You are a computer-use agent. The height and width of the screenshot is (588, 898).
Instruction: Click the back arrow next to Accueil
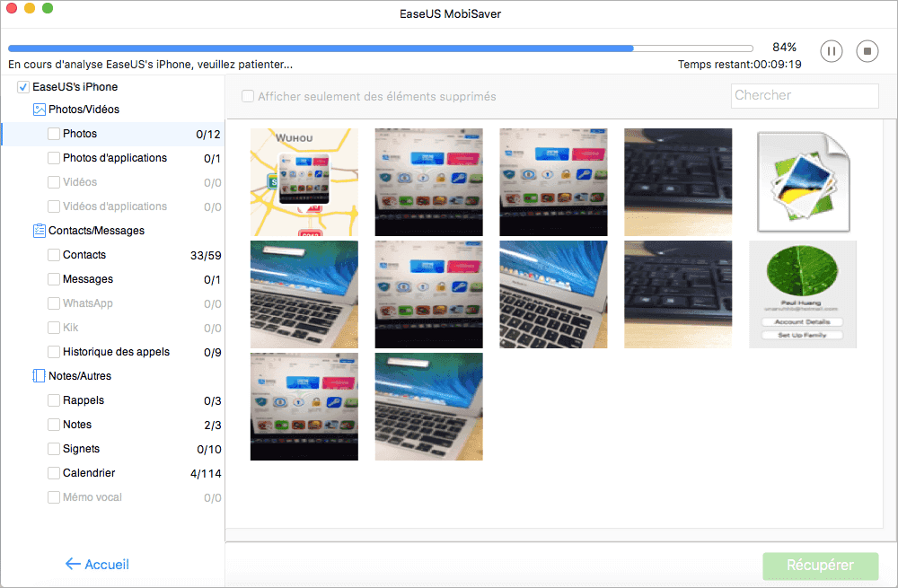coord(71,564)
